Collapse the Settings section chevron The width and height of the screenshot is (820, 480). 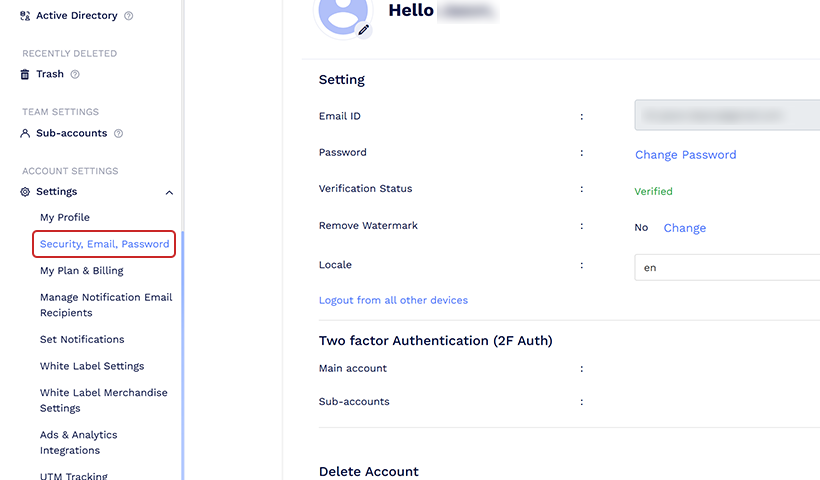point(169,192)
